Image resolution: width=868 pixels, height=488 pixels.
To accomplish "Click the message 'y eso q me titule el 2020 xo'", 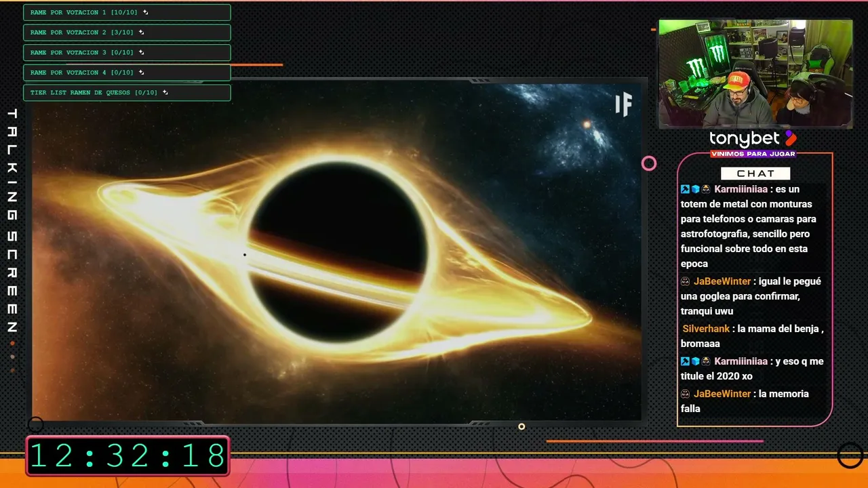I will point(752,369).
